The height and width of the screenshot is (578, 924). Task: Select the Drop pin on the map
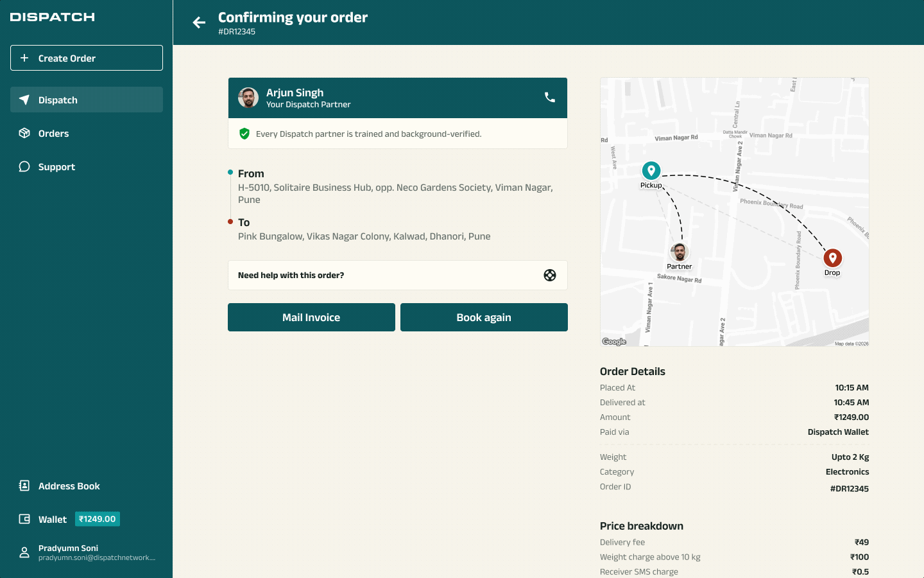[x=832, y=258]
